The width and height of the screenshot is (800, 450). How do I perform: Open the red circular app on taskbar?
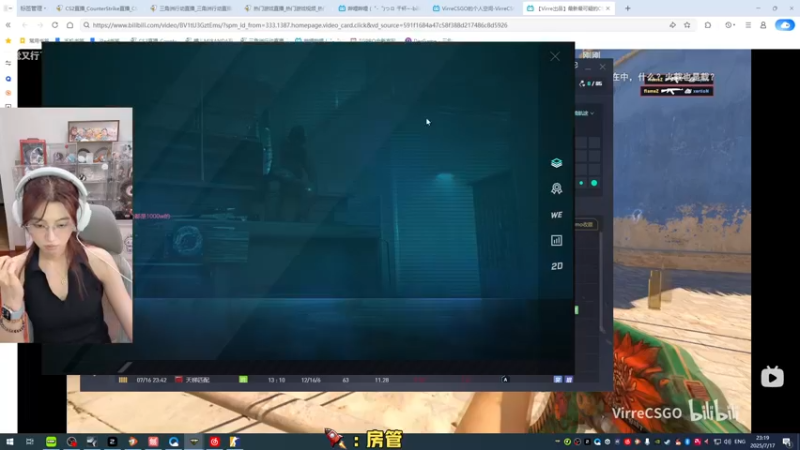coord(214,442)
